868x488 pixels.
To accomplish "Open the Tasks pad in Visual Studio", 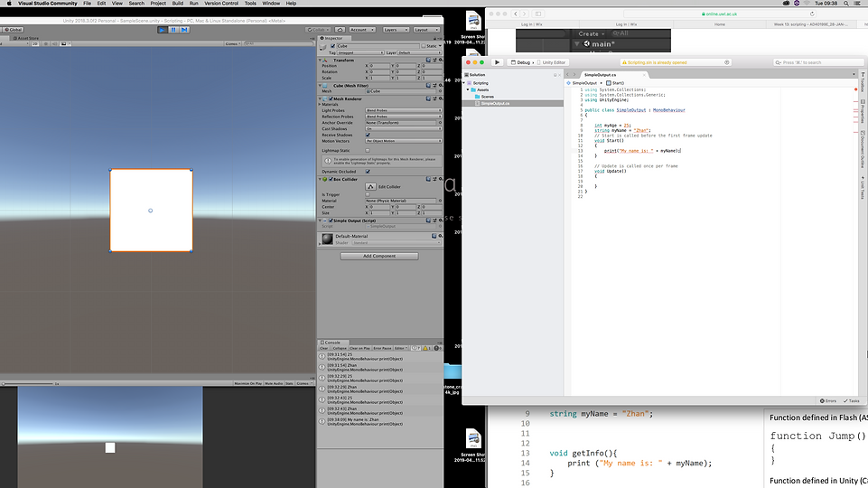I will 852,400.
